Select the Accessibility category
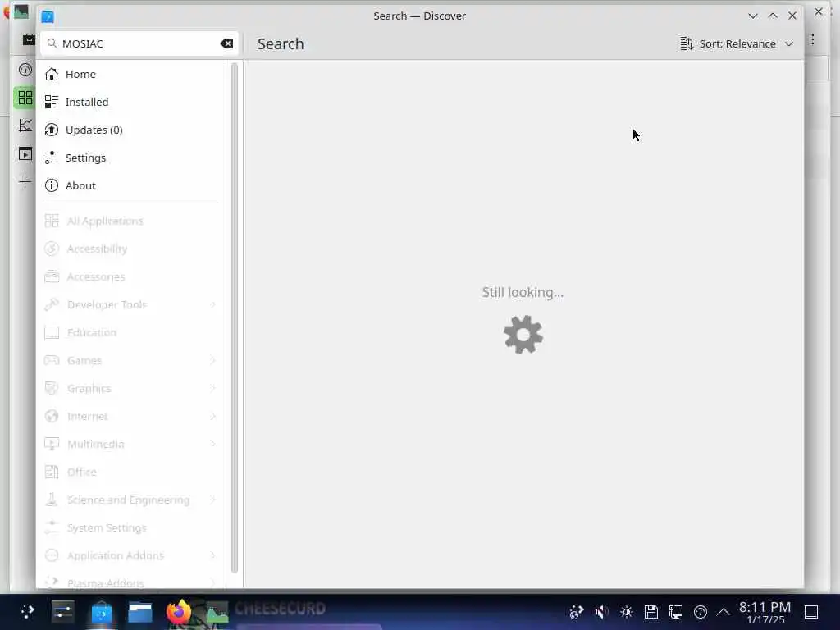 coord(131,249)
